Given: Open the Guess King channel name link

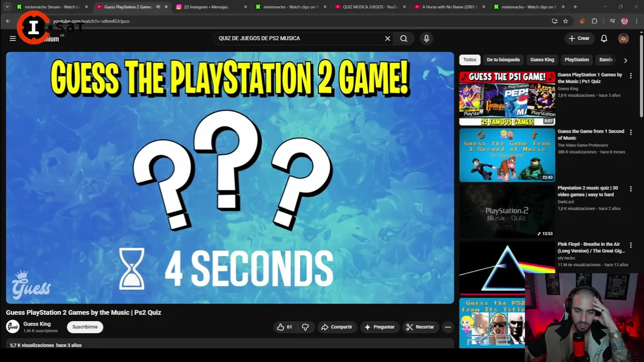Looking at the screenshot, I should pos(37,324).
